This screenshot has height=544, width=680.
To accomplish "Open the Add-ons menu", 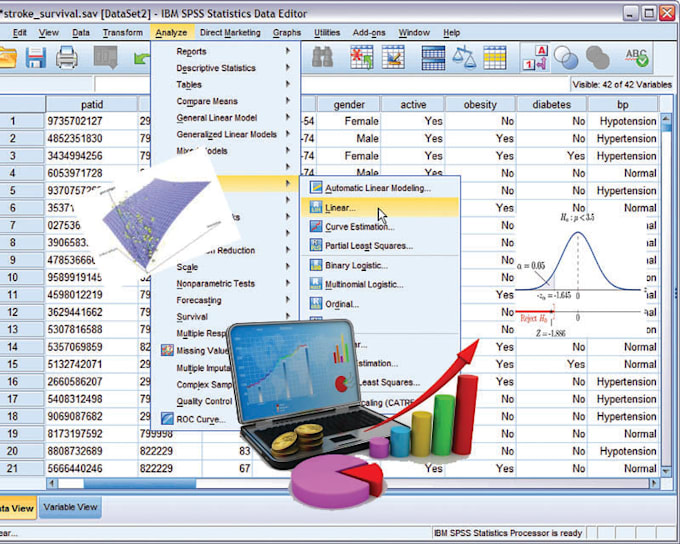I will coord(369,33).
